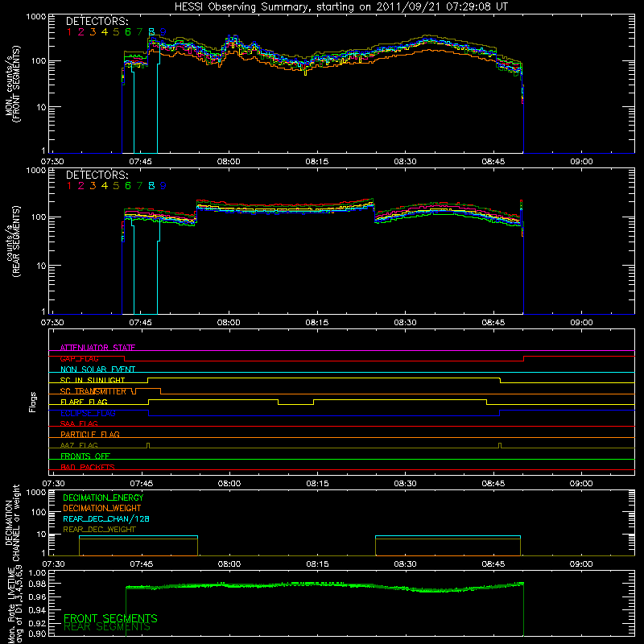The height and width of the screenshot is (644, 644).
Task: Click orange detector 3 in rear segments legend
Action: (93, 186)
